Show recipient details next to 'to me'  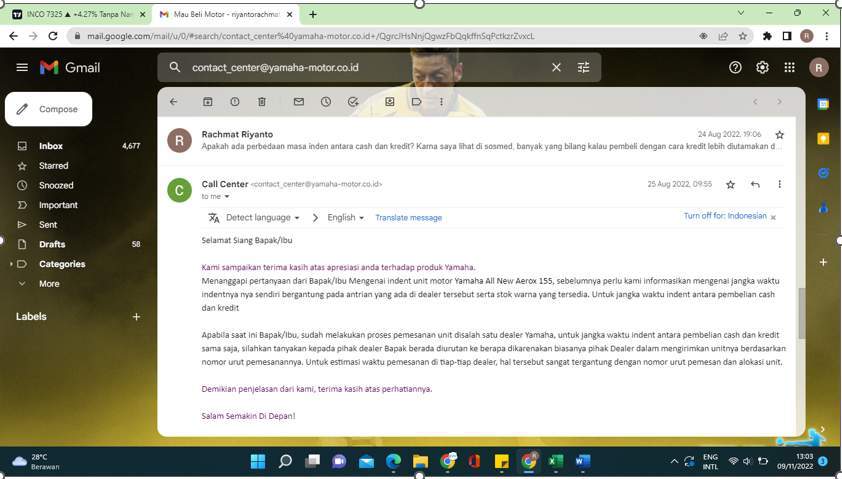(227, 197)
